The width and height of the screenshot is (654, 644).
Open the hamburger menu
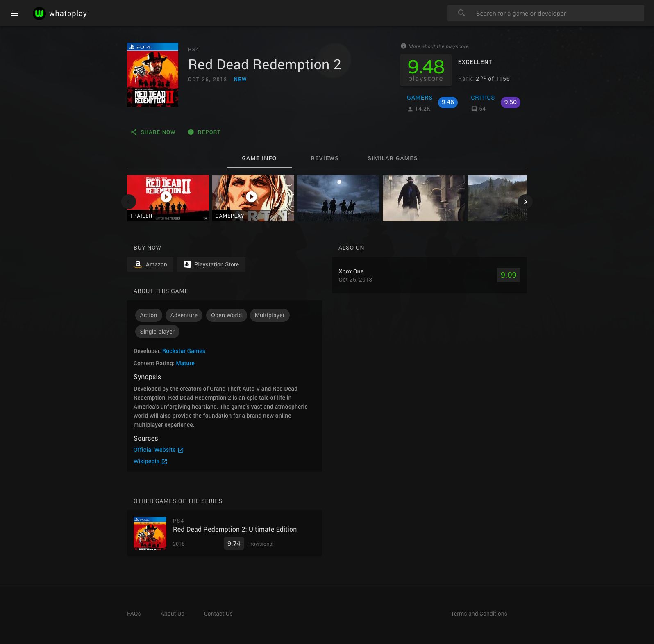tap(15, 13)
